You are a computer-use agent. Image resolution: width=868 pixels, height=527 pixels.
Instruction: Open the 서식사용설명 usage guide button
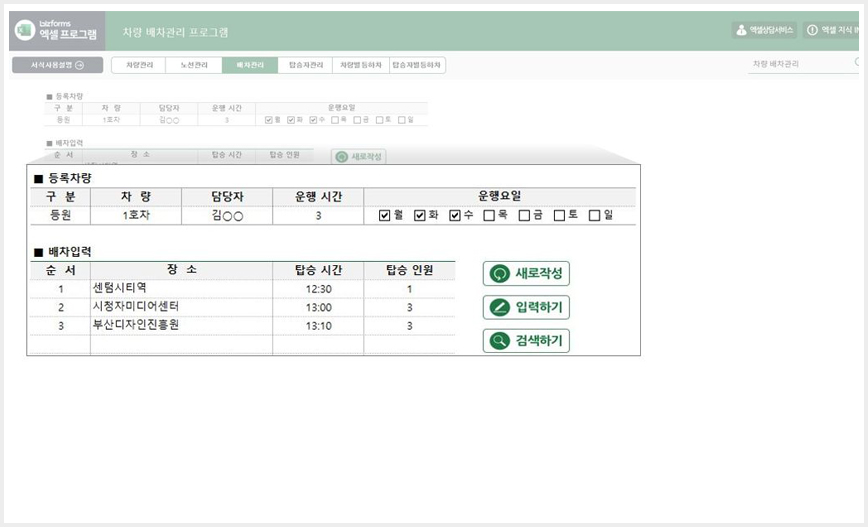(x=58, y=65)
